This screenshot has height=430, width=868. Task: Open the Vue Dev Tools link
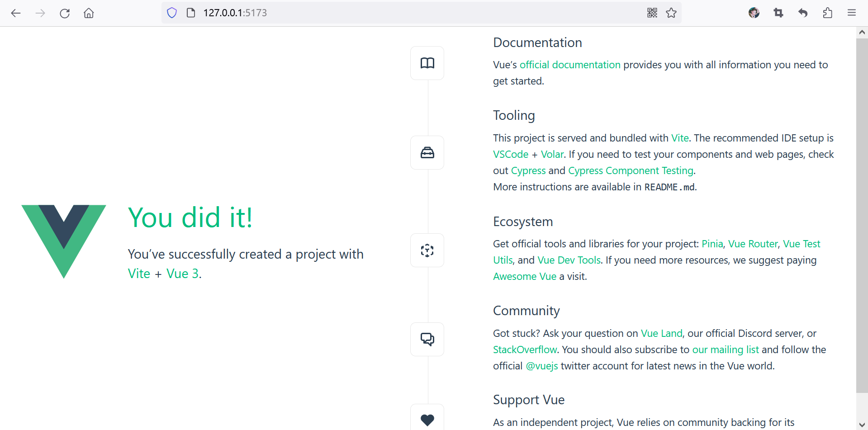569,260
